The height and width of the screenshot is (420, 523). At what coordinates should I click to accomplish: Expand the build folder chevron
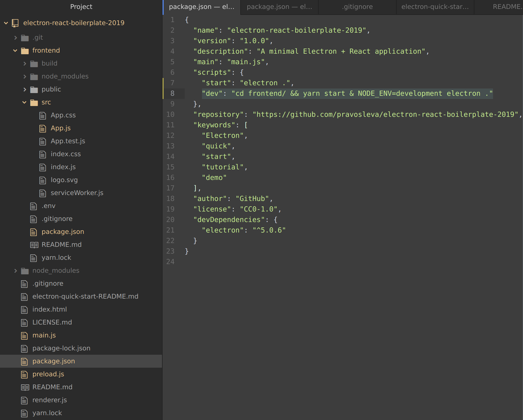(x=25, y=63)
